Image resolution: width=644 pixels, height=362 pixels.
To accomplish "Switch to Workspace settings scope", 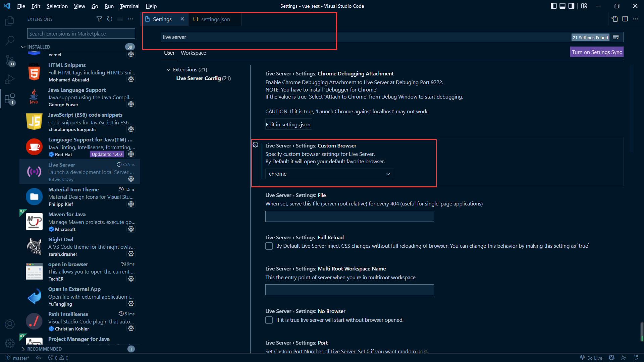I will point(193,53).
